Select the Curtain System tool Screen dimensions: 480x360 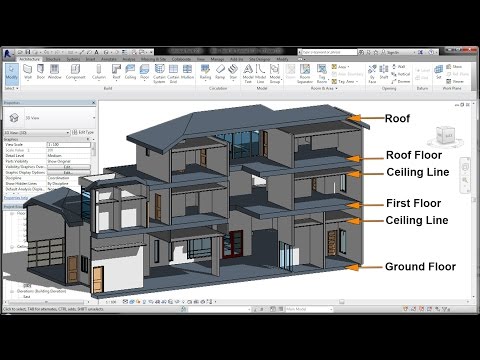[159, 74]
